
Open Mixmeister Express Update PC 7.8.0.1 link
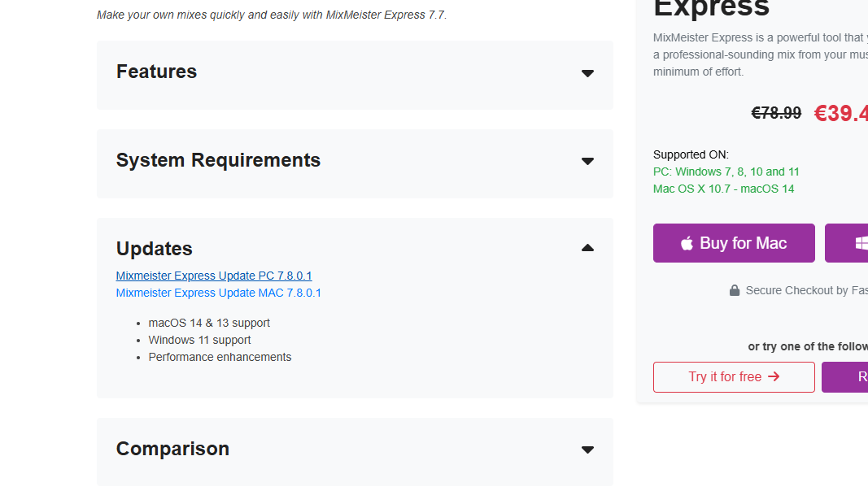point(214,276)
